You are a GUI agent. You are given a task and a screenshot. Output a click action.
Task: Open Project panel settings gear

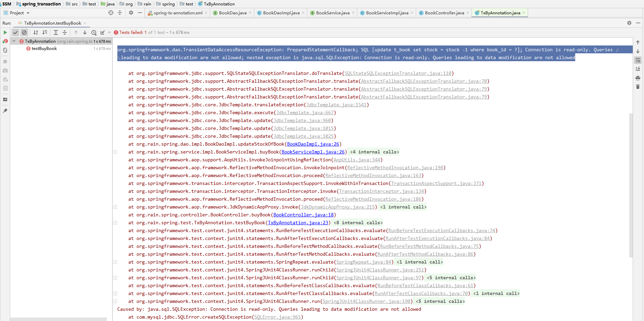tap(131, 13)
